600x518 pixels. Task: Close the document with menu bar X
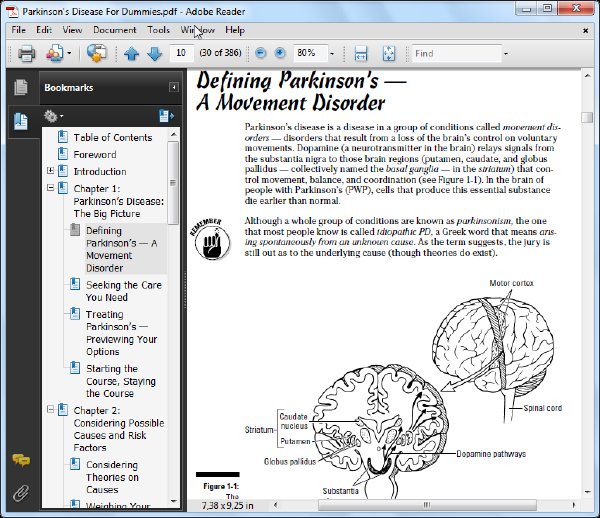pos(585,30)
